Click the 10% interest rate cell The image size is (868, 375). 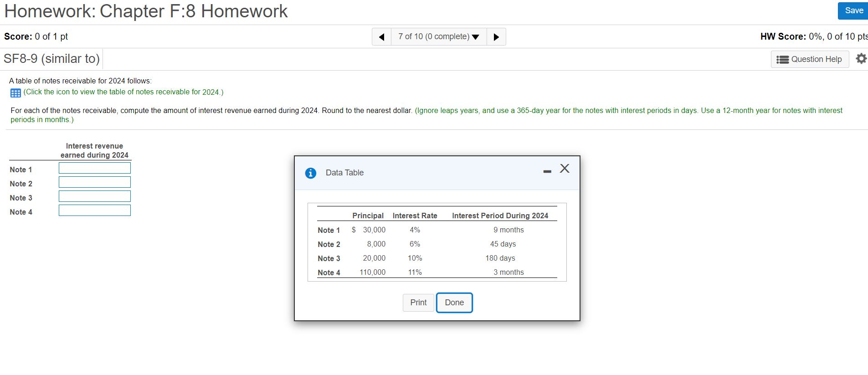[x=415, y=258]
